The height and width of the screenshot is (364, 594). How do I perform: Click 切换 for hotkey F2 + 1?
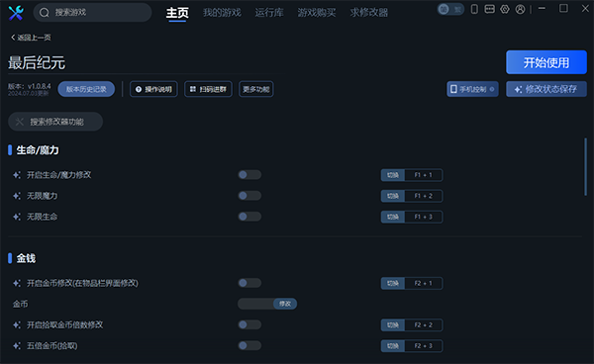click(393, 284)
